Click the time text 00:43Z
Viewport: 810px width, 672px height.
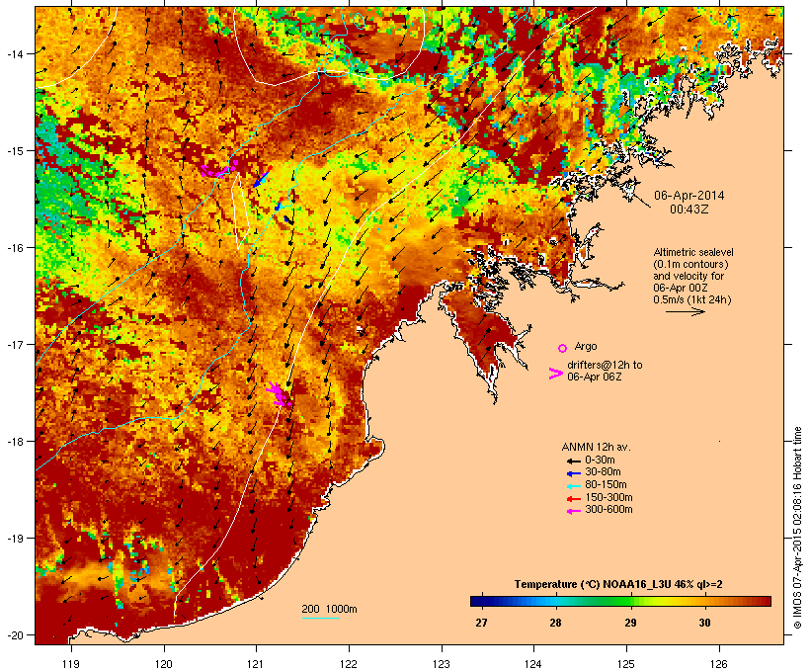click(689, 210)
